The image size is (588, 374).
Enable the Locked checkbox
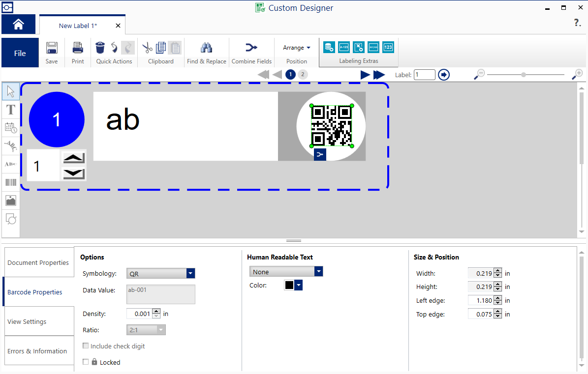(86, 362)
